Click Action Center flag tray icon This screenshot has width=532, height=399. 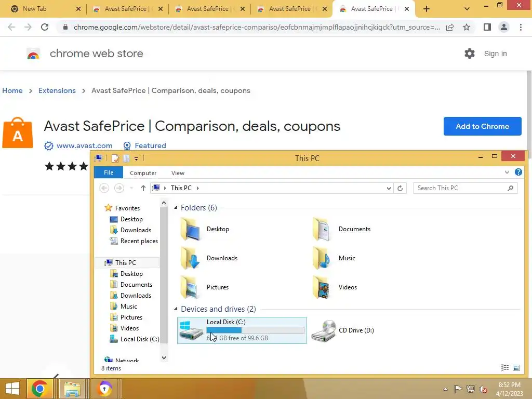458,389
